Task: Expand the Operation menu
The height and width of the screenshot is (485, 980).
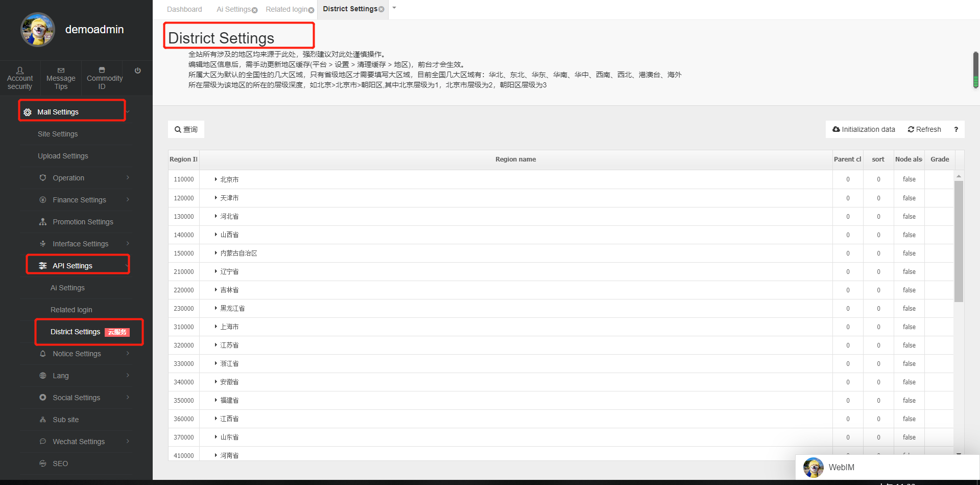Action: pyautogui.click(x=76, y=178)
